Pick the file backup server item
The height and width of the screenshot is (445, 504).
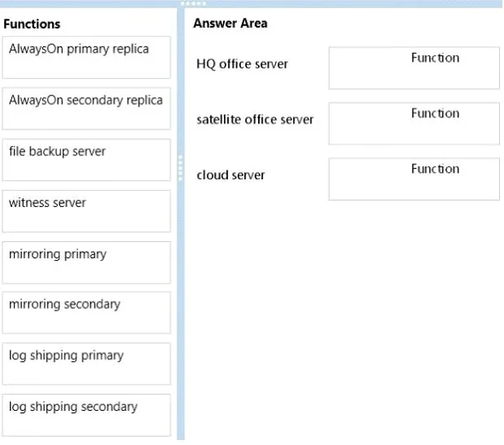point(86,160)
